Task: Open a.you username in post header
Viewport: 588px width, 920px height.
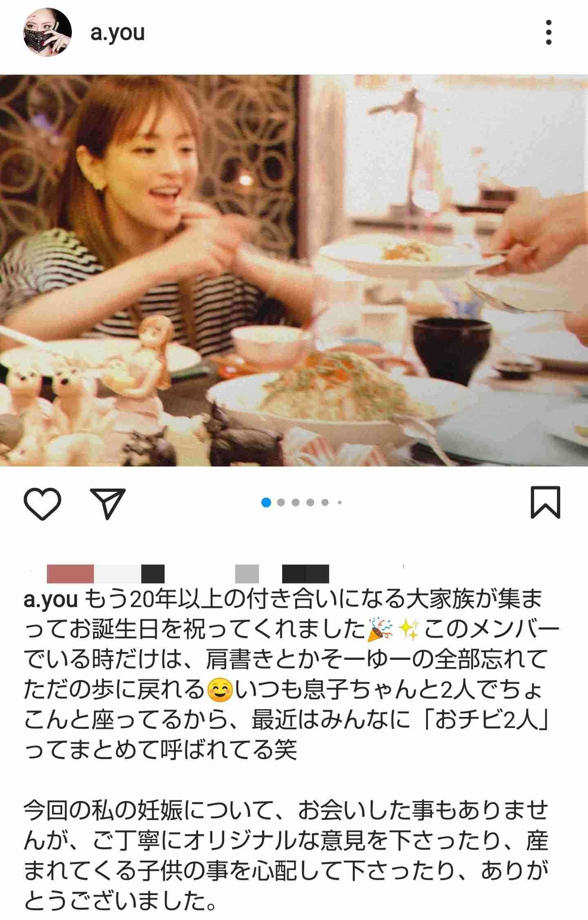Action: [x=118, y=33]
